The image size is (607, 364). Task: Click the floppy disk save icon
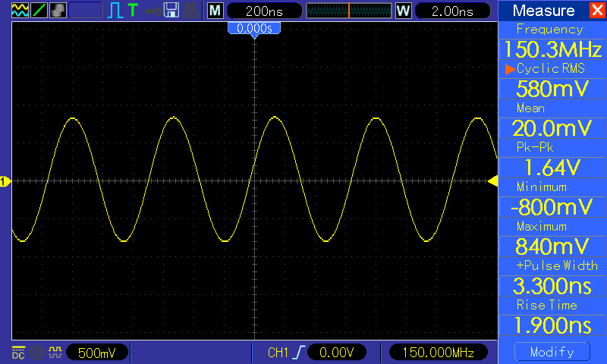click(x=171, y=11)
